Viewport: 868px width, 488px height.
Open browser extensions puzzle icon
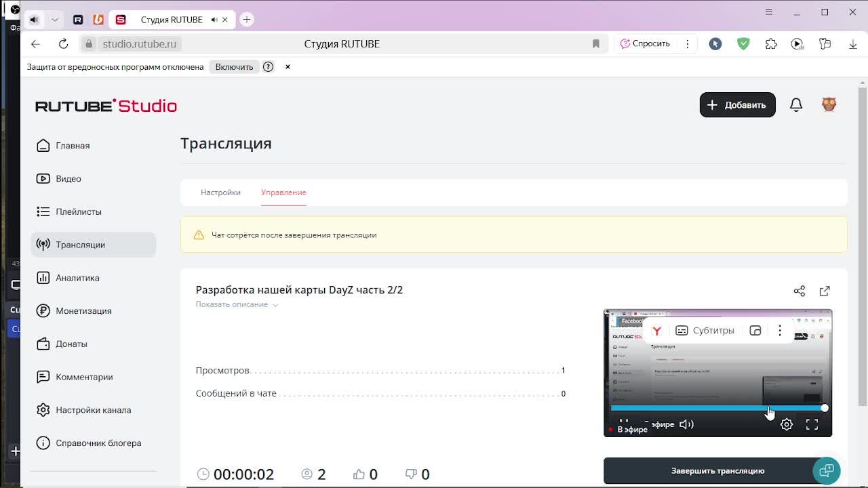coord(771,44)
